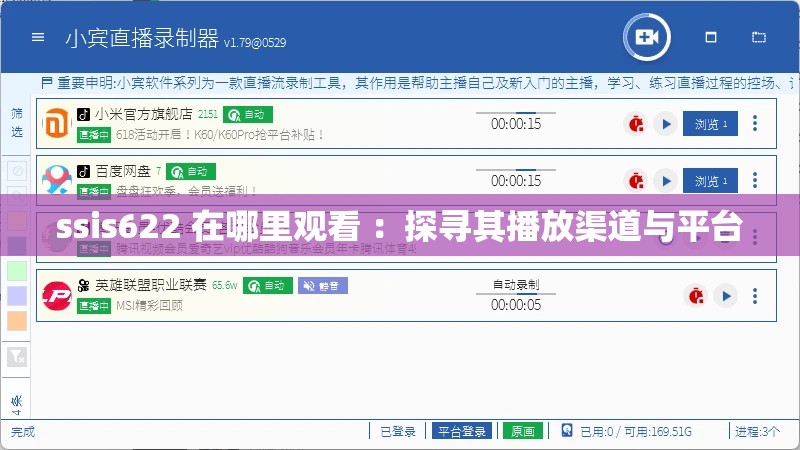This screenshot has width=800, height=450.
Task: Click the 平台登录 button
Action: click(x=462, y=431)
